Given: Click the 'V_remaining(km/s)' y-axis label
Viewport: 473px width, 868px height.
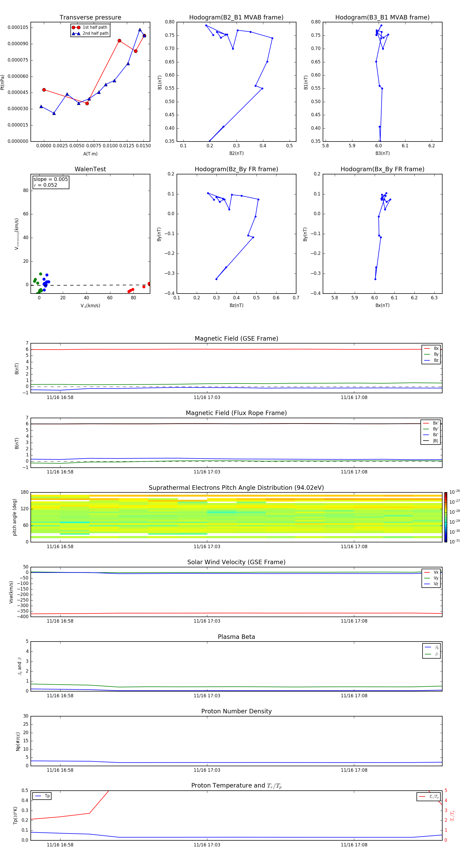Looking at the screenshot, I should [17, 234].
